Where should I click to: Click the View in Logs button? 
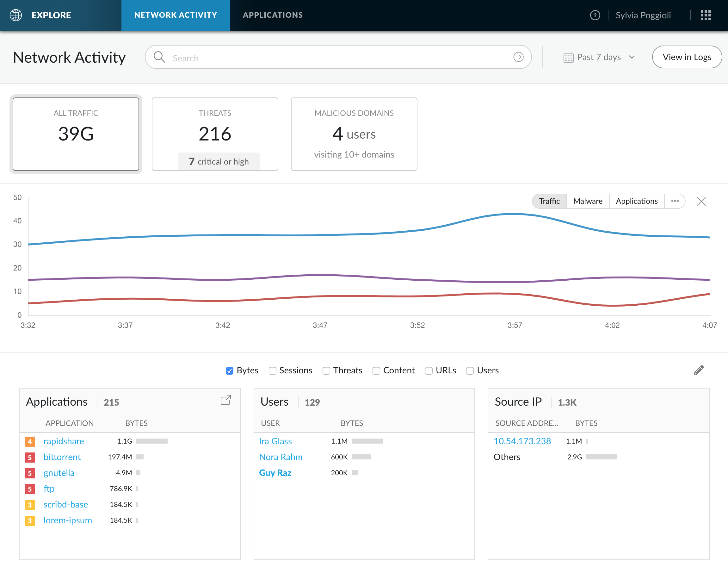(686, 57)
